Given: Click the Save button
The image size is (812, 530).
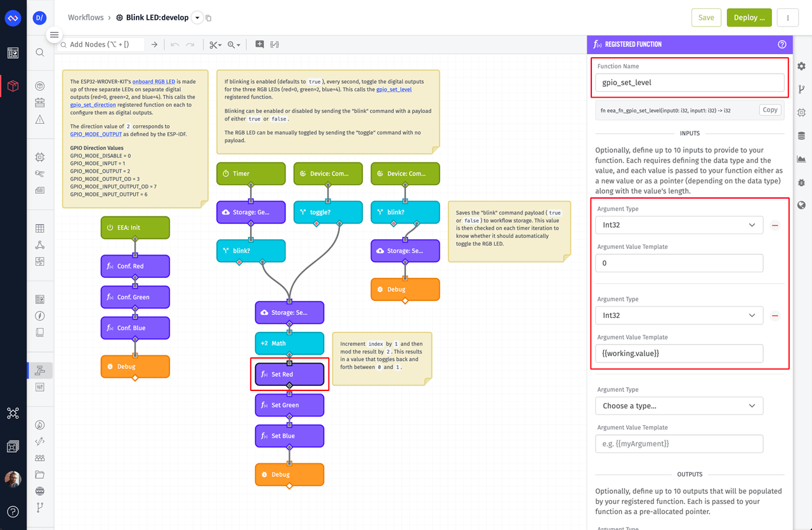Looking at the screenshot, I should click(706, 18).
